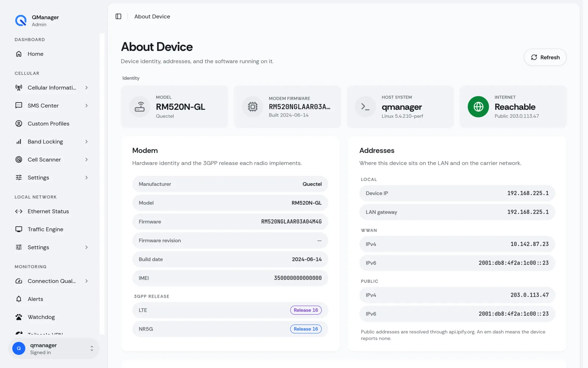This screenshot has width=588, height=368.
Task: Expand the Cellular Information submenu chevron
Action: tap(87, 88)
